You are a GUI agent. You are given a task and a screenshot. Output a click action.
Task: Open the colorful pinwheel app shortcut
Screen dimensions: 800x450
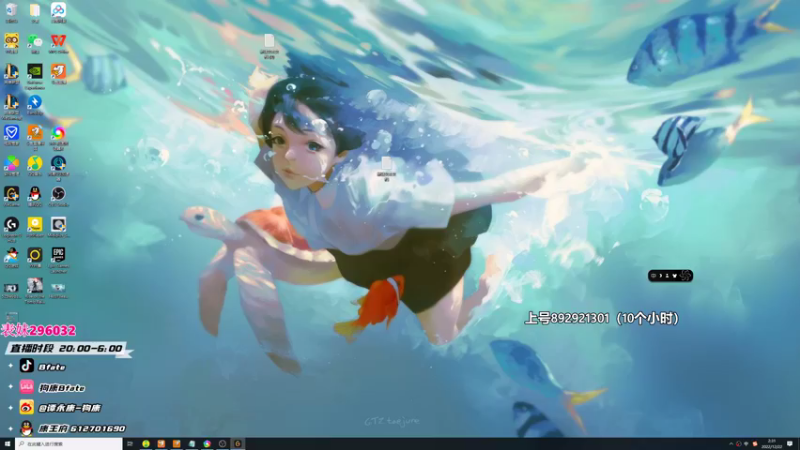[x=11, y=163]
